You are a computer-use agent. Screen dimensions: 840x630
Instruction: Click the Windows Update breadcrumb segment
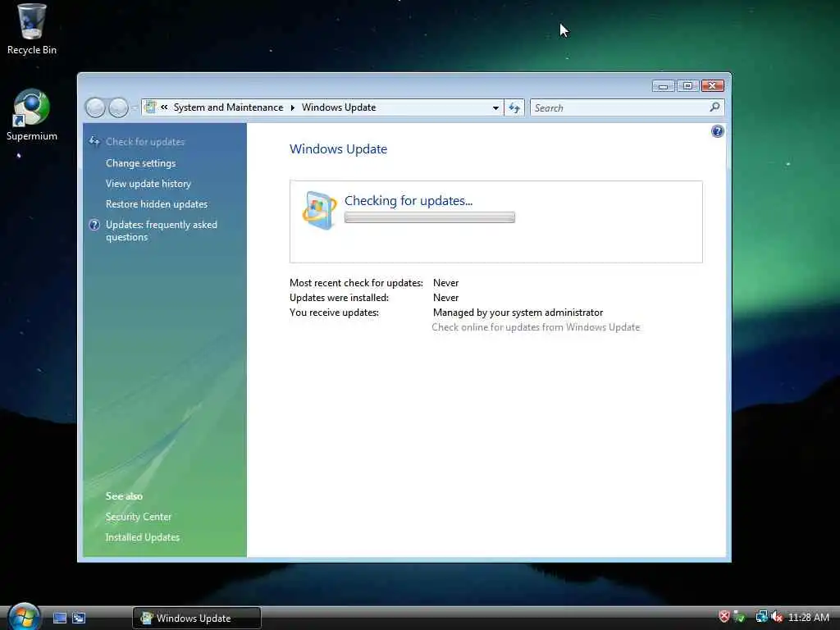339,107
